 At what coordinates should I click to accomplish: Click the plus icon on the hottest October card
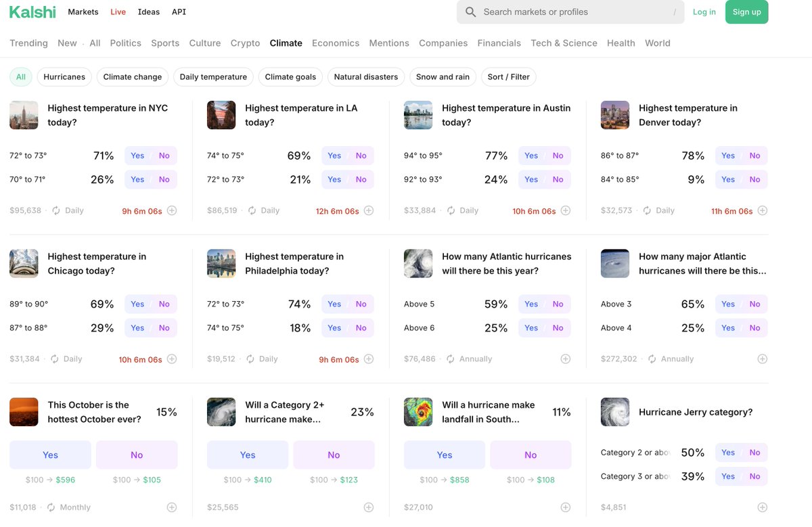pos(172,507)
